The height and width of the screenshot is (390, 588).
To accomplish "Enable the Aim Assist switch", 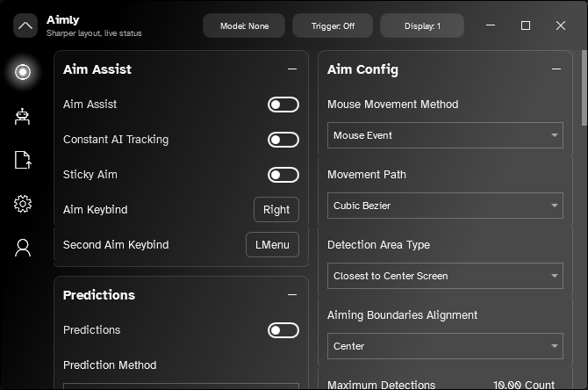I will (x=283, y=105).
